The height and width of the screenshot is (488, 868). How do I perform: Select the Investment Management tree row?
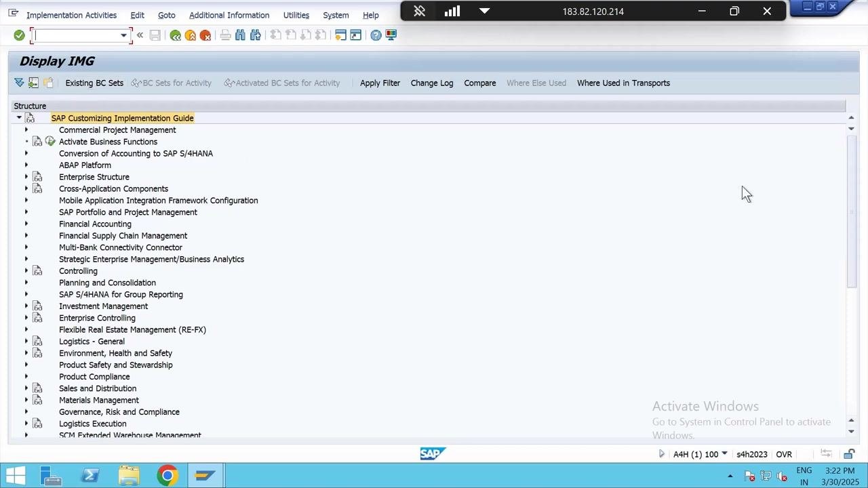click(x=103, y=306)
